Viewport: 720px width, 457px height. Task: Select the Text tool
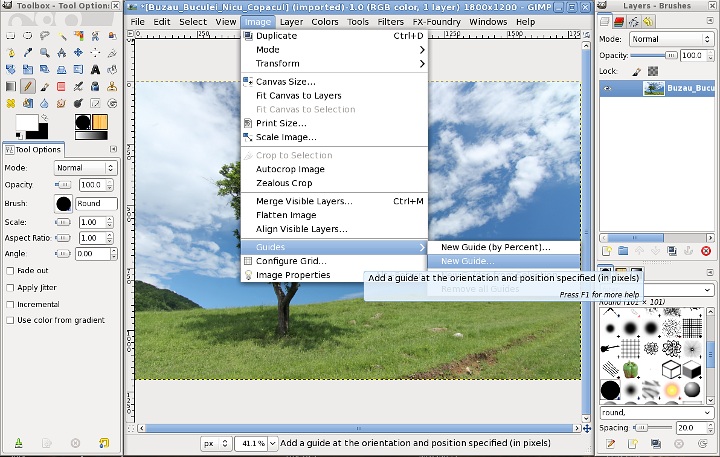coord(96,70)
